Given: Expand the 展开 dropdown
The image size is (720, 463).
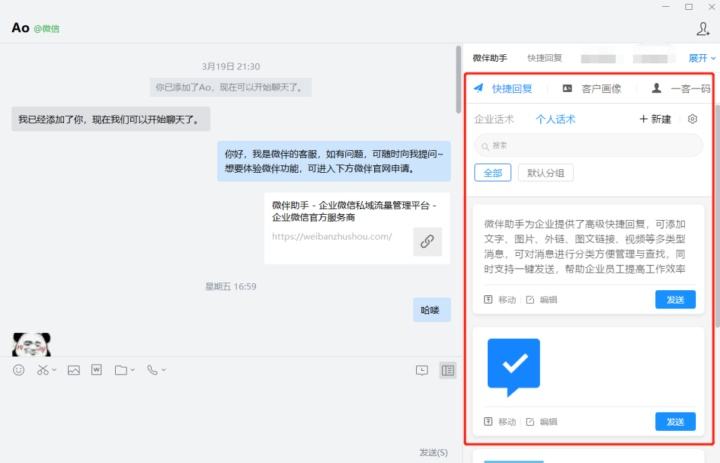Looking at the screenshot, I should (702, 58).
